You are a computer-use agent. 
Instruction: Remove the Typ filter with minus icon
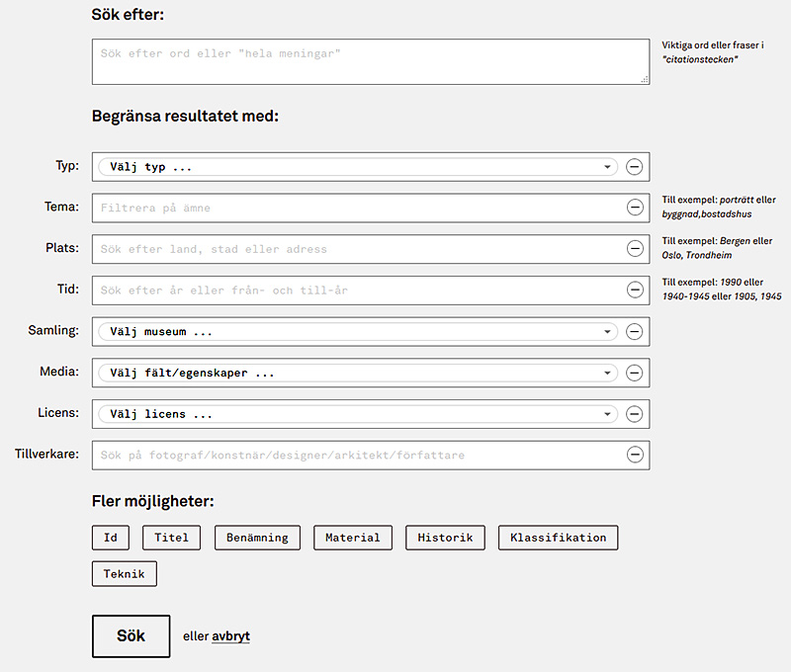(634, 167)
